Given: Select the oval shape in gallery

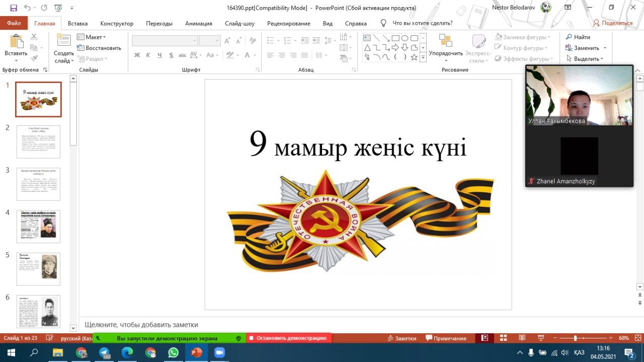Looking at the screenshot, I should coord(405,38).
